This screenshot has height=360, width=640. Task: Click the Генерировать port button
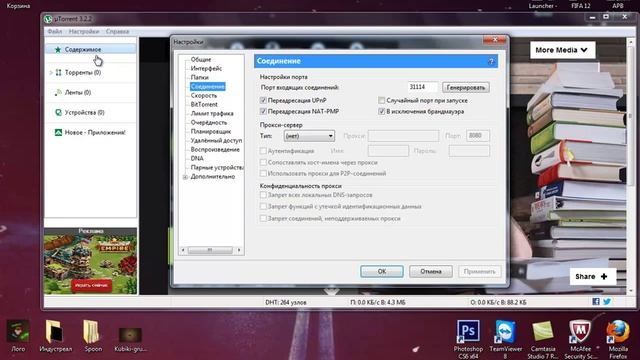pyautogui.click(x=466, y=87)
